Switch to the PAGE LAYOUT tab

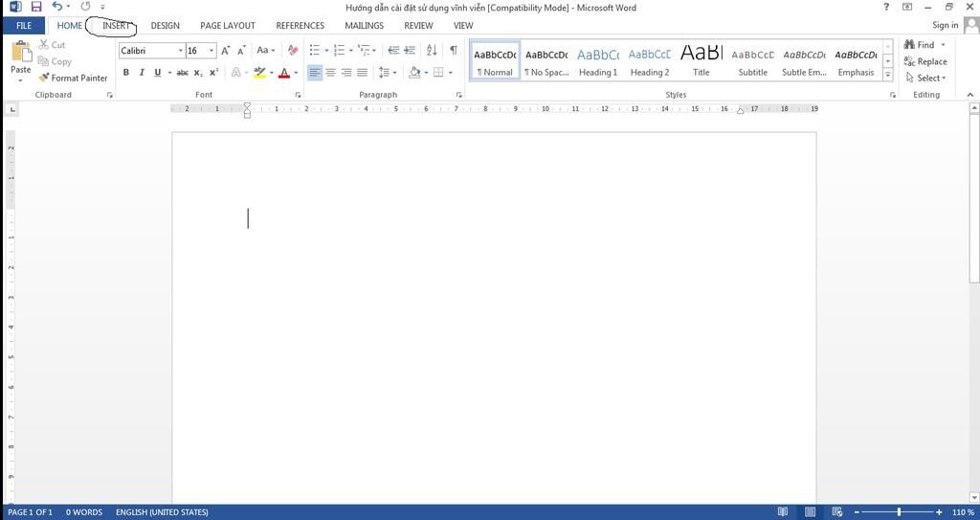[227, 26]
